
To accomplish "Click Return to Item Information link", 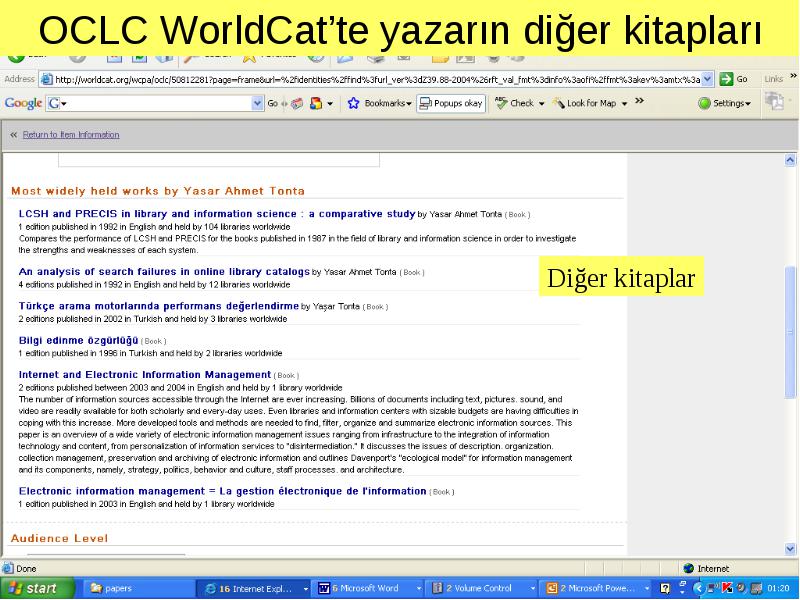I will point(71,135).
